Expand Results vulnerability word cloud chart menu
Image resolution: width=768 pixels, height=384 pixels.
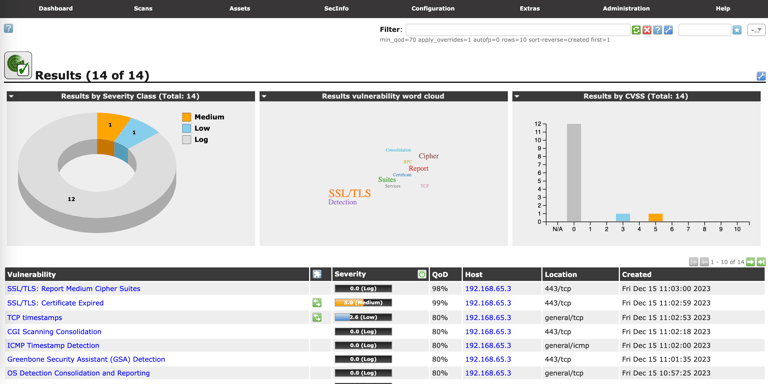coord(265,96)
